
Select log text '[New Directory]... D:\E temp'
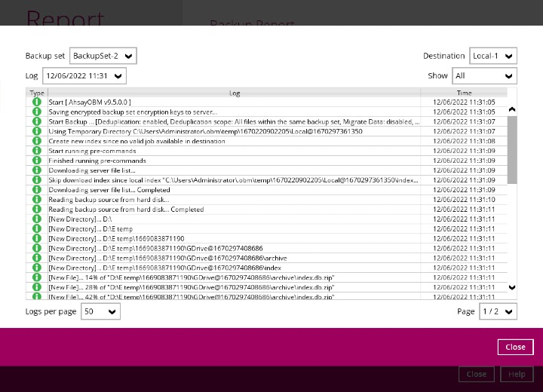point(90,228)
